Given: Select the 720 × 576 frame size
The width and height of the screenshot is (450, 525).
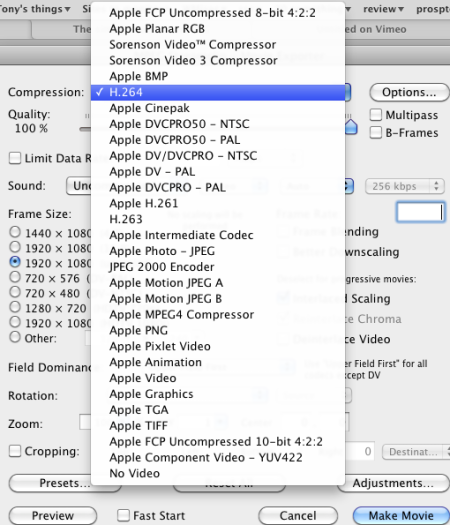Looking at the screenshot, I should (x=15, y=277).
